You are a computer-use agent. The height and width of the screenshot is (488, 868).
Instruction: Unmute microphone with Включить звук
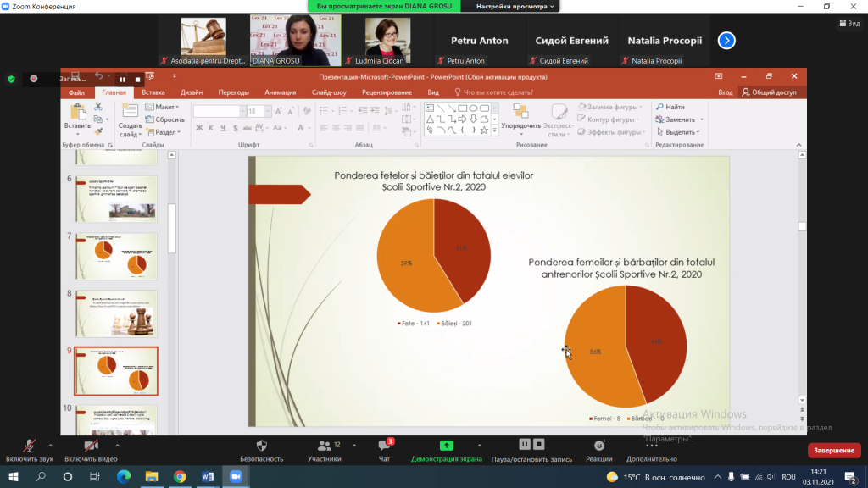30,451
